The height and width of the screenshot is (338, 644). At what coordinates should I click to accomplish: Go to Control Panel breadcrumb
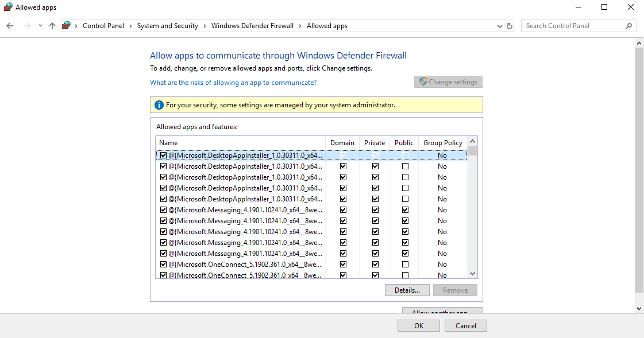click(x=103, y=26)
